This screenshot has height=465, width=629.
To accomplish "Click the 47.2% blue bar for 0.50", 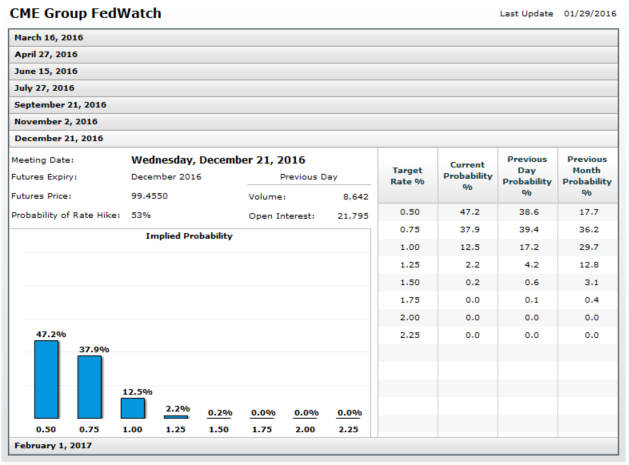I will (46, 380).
